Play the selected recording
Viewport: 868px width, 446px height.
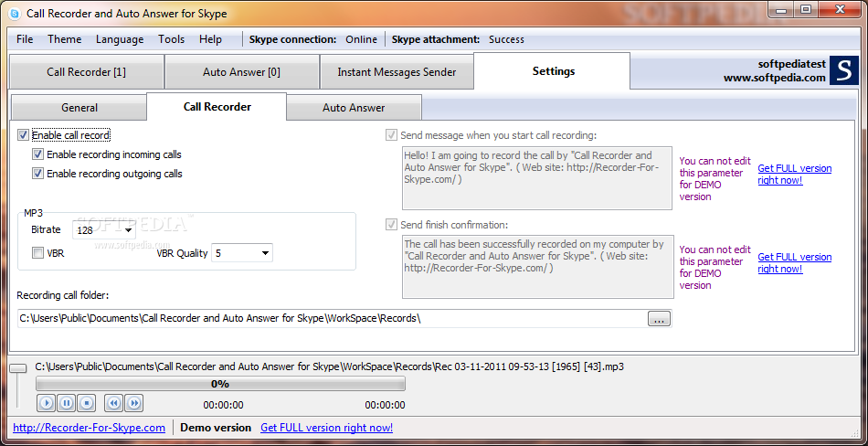[x=47, y=403]
